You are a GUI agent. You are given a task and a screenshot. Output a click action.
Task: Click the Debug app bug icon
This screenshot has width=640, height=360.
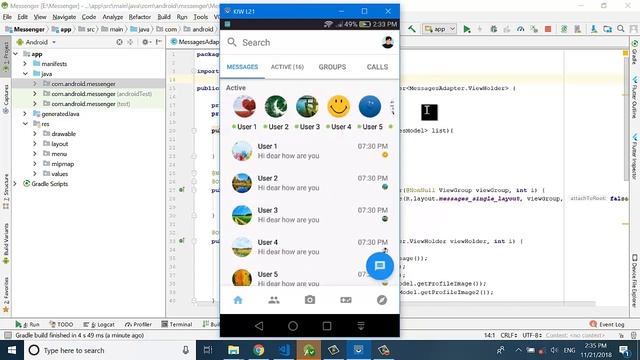pos(493,29)
